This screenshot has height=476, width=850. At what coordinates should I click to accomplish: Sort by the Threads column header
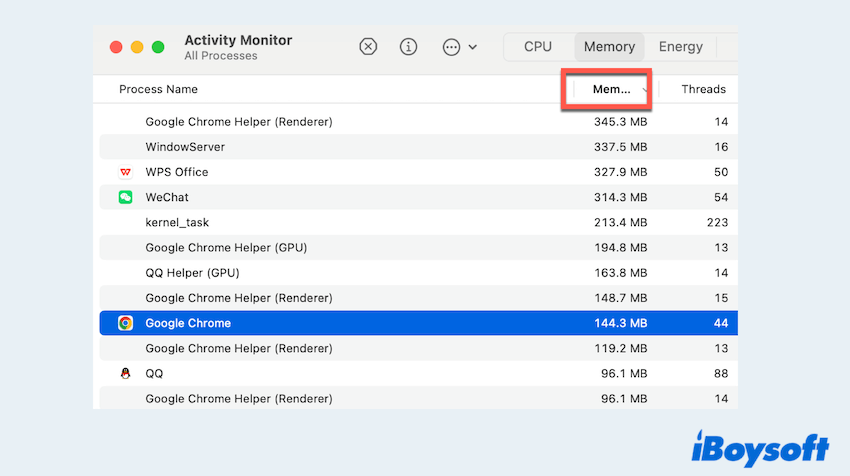coord(703,89)
